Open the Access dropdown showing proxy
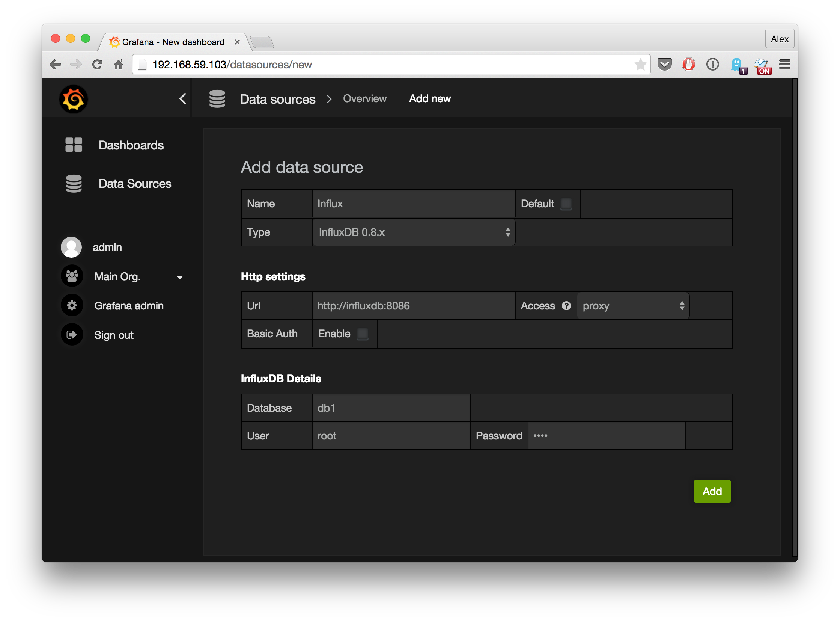The height and width of the screenshot is (622, 840). pos(633,306)
